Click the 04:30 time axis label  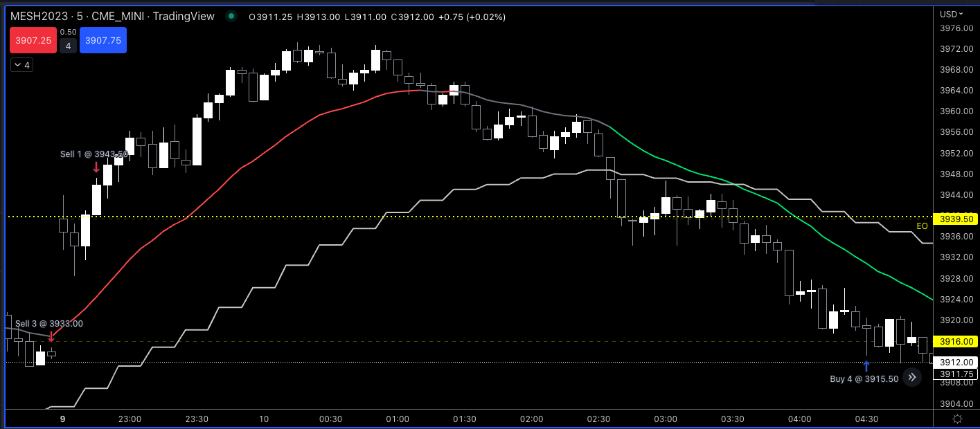pyautogui.click(x=867, y=419)
